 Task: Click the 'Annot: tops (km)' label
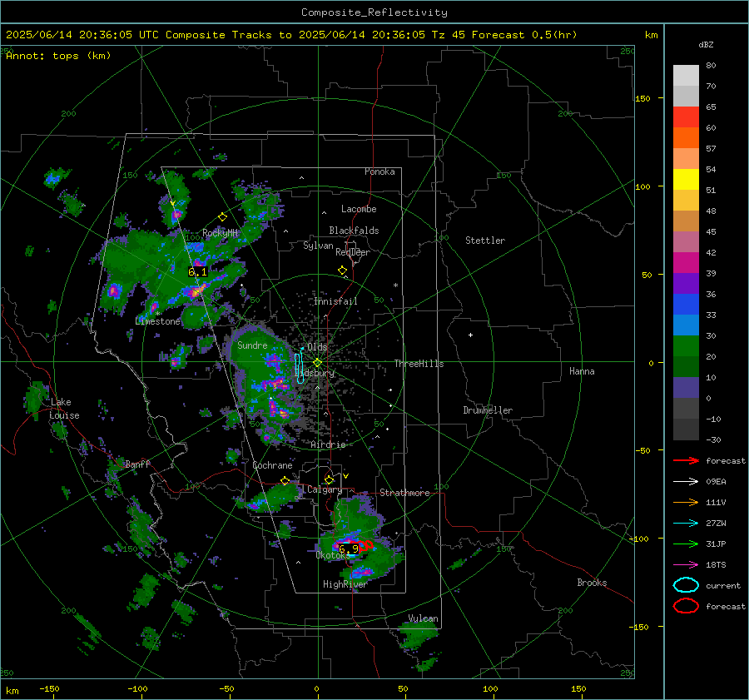[59, 56]
